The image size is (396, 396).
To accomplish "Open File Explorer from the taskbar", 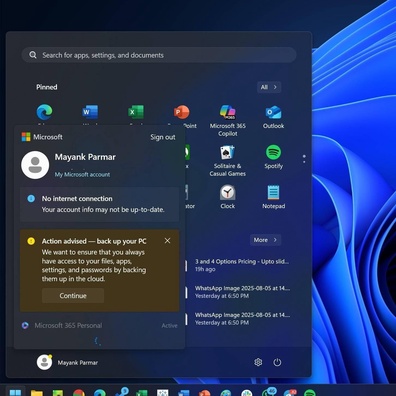I will pos(37,393).
